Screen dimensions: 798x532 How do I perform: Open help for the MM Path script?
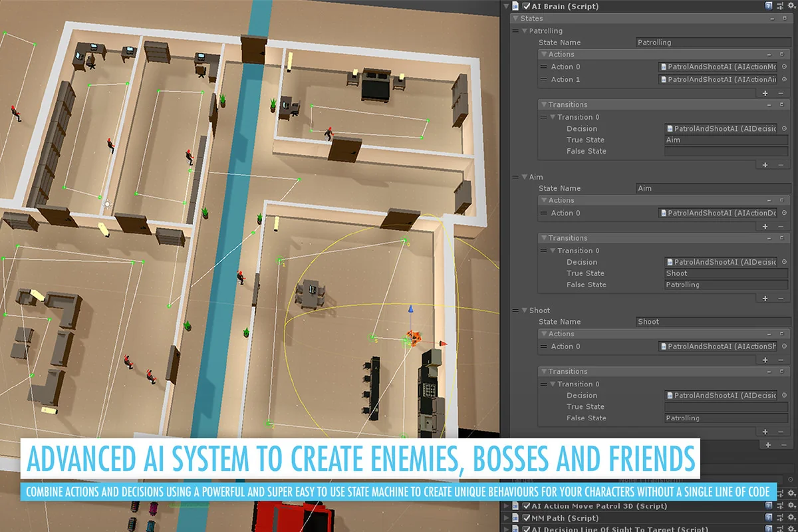pyautogui.click(x=768, y=517)
